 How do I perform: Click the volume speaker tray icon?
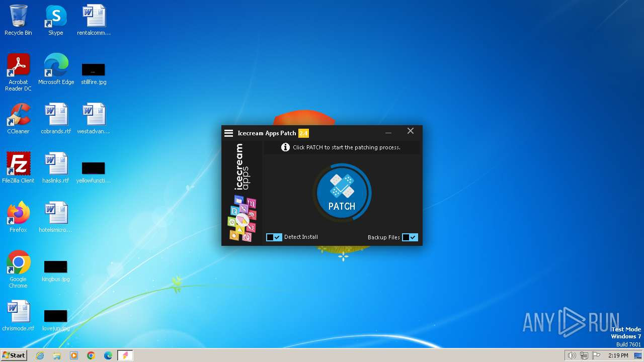click(x=572, y=355)
